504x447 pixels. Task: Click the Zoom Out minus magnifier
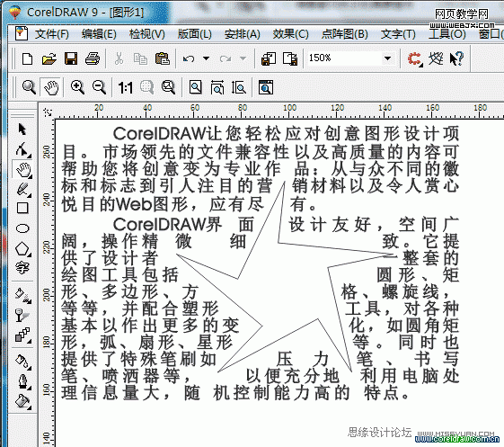[99, 87]
